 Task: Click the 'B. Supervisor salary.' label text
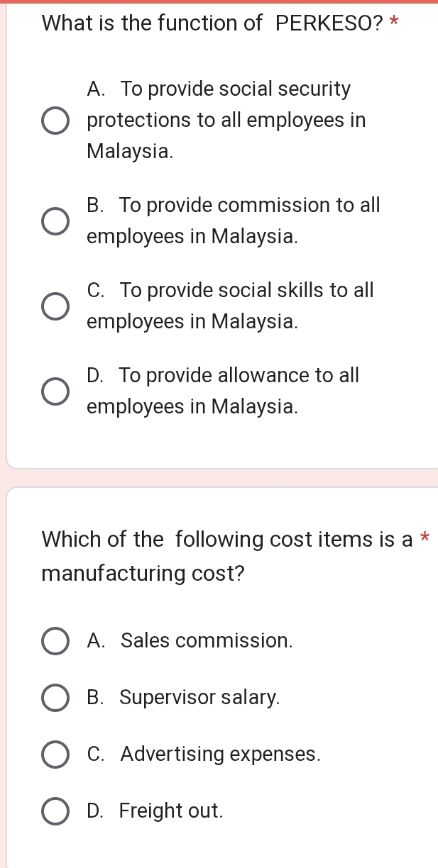(184, 698)
